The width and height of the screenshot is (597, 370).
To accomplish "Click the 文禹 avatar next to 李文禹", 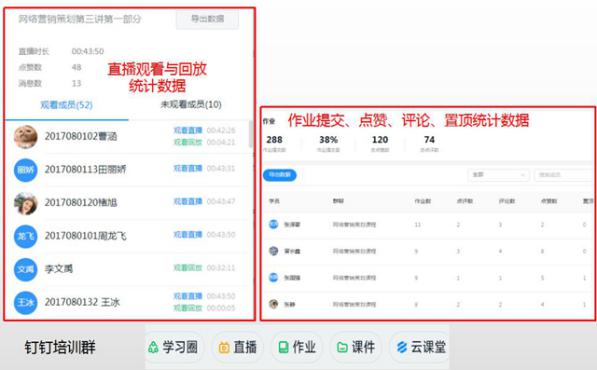I will pyautogui.click(x=26, y=269).
